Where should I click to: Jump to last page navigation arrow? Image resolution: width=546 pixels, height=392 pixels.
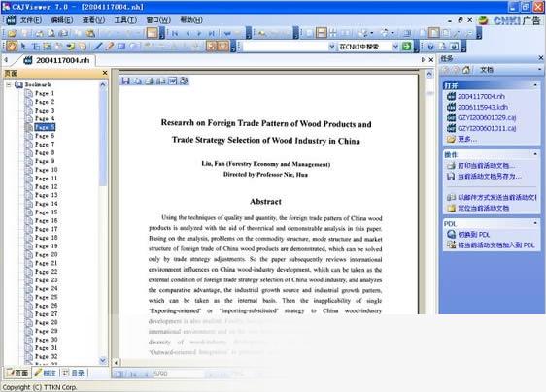[212, 33]
